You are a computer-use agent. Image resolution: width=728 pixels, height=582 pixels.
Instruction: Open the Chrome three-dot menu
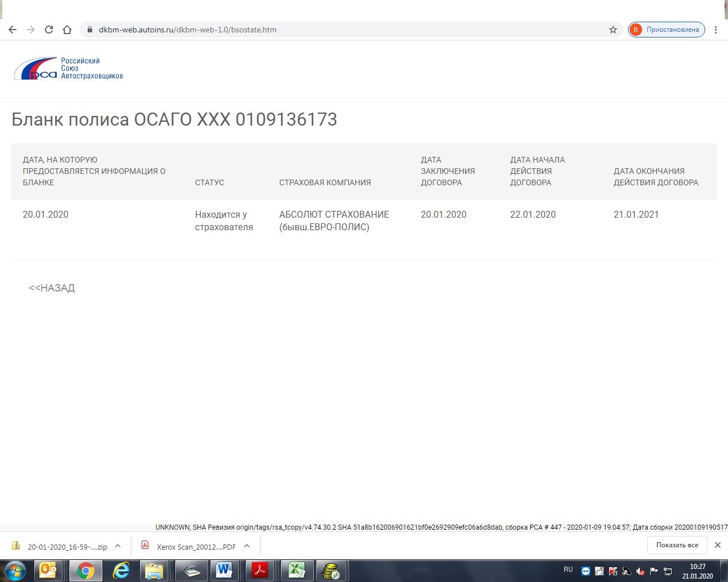coord(715,30)
